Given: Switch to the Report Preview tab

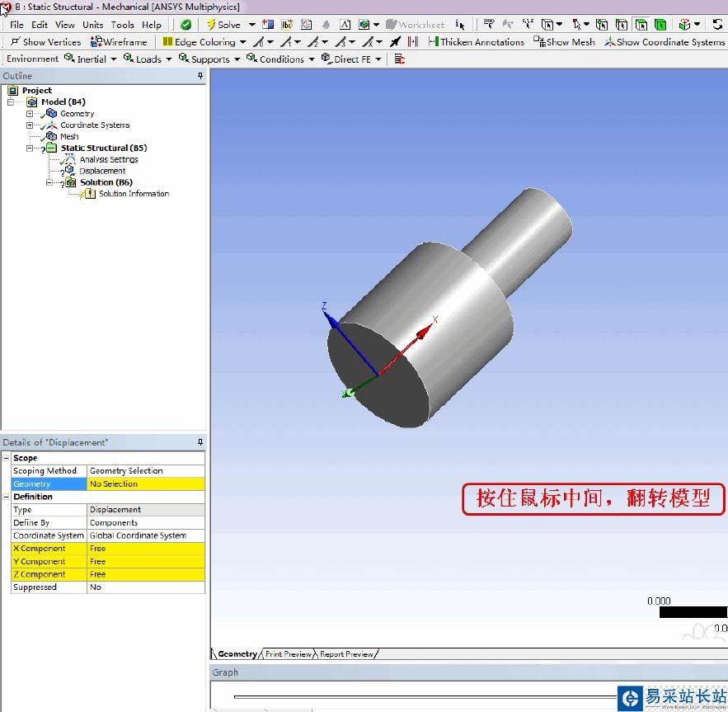Looking at the screenshot, I should pyautogui.click(x=346, y=654).
